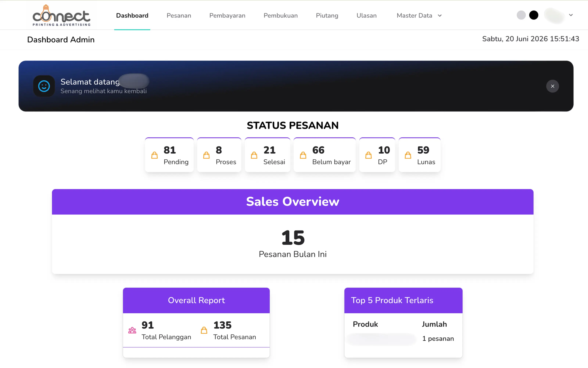Image resolution: width=588 pixels, height=368 pixels.
Task: Click the STATUS PESANAN heading
Action: (293, 126)
